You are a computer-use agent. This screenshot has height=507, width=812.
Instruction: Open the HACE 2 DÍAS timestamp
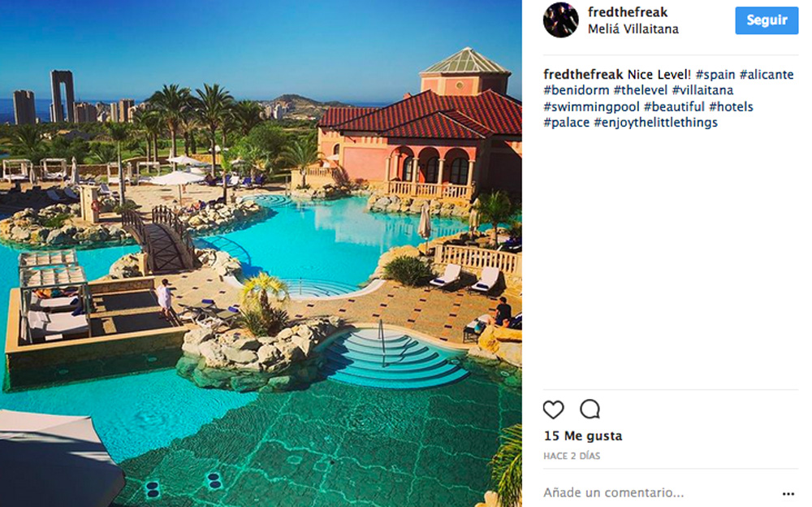(572, 456)
